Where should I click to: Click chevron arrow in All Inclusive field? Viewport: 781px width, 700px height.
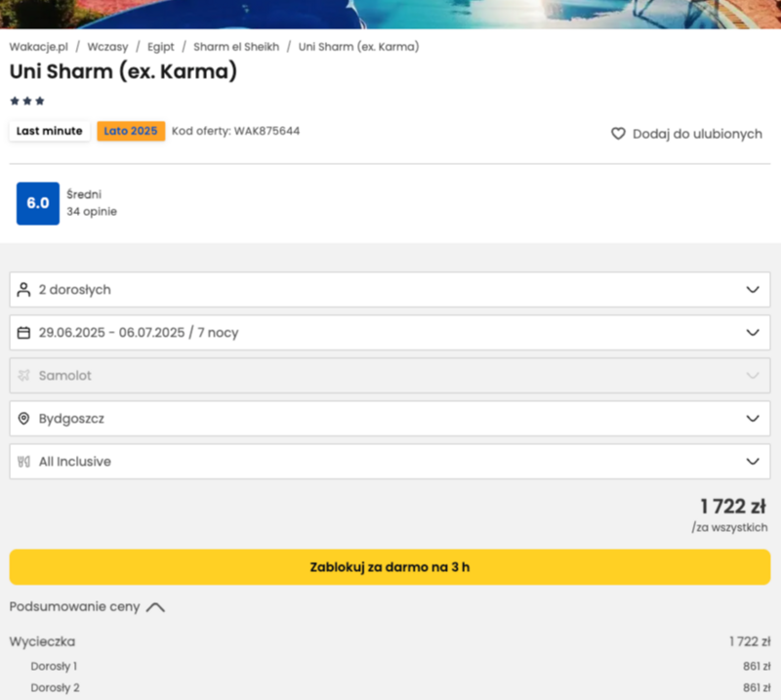(753, 462)
